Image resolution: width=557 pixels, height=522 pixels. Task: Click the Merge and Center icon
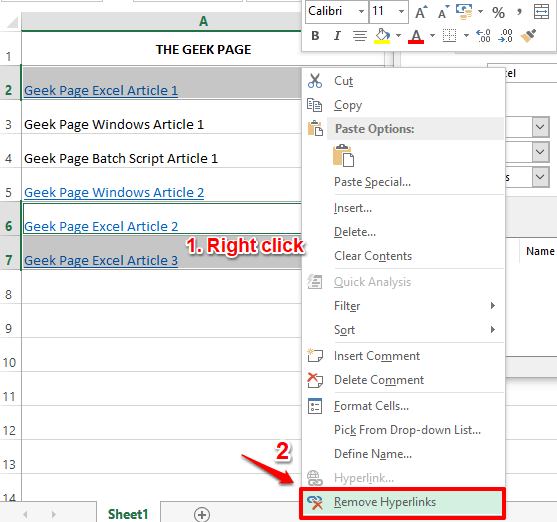point(541,12)
